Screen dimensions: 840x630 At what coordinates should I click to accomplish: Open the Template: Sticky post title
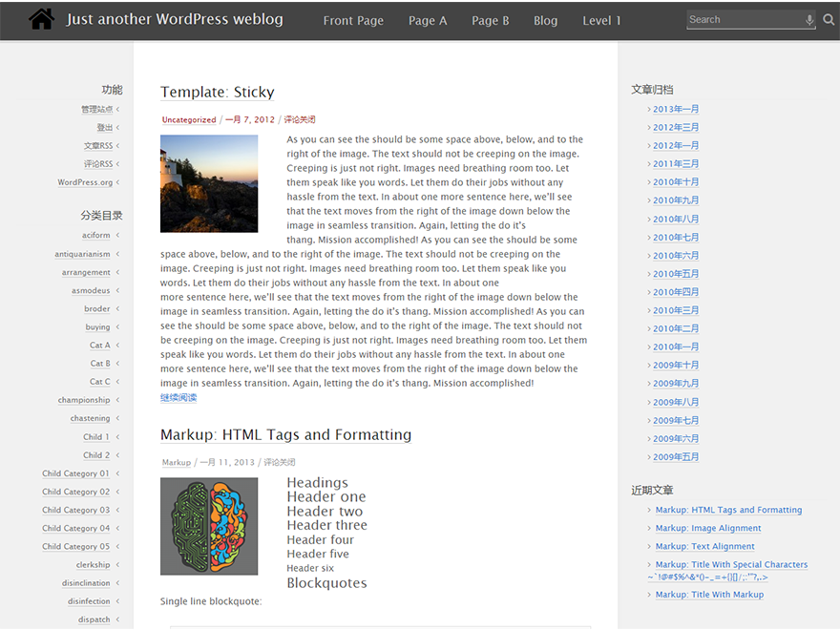[217, 92]
